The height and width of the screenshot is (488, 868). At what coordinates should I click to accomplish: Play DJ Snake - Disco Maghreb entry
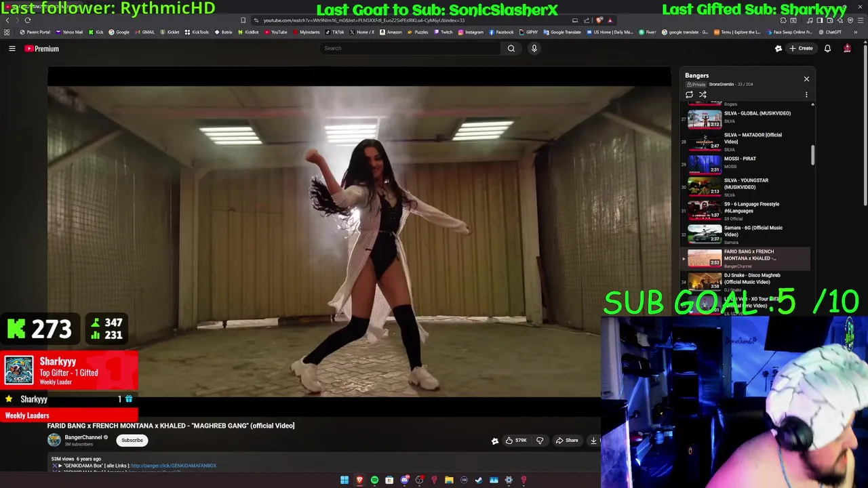click(x=746, y=282)
